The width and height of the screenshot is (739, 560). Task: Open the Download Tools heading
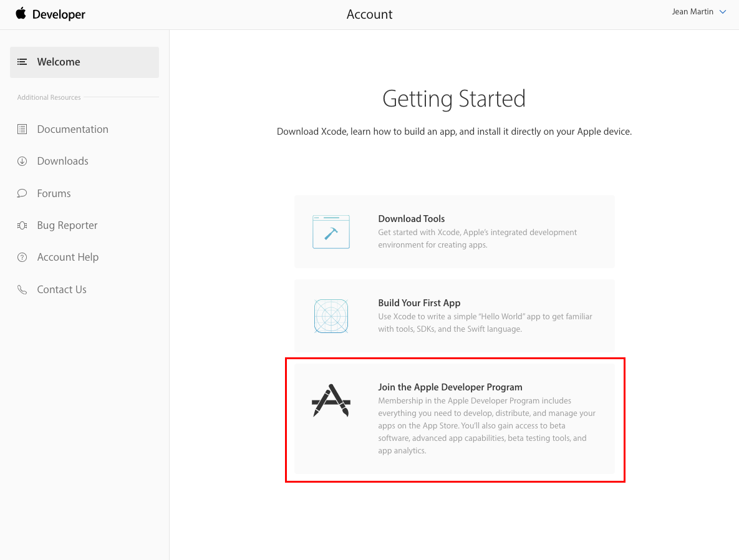412,219
